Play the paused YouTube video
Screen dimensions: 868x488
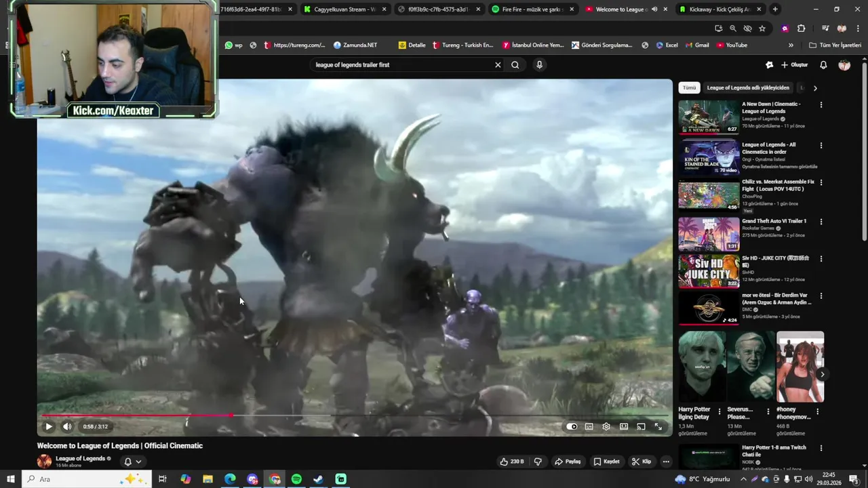(48, 426)
